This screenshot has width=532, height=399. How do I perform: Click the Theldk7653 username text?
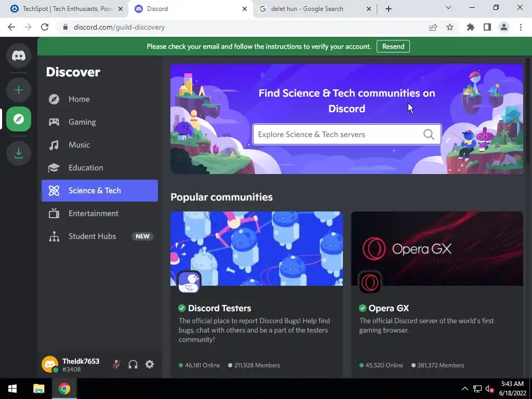(81, 361)
